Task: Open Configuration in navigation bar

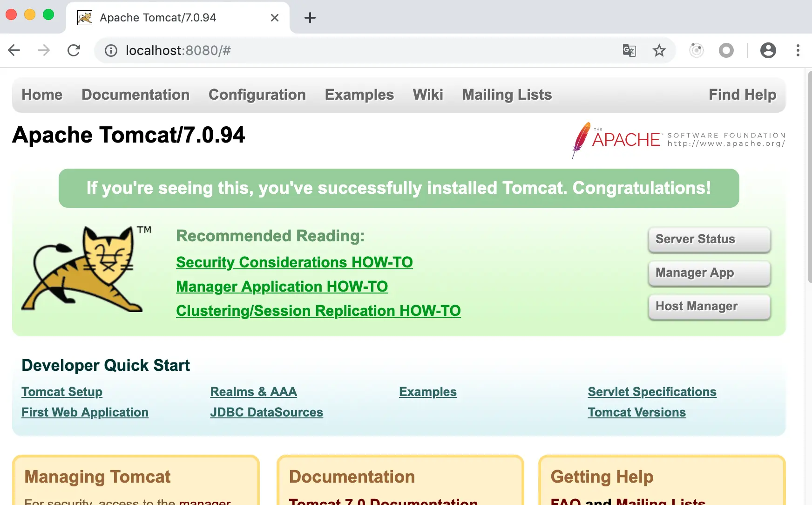Action: [x=257, y=95]
